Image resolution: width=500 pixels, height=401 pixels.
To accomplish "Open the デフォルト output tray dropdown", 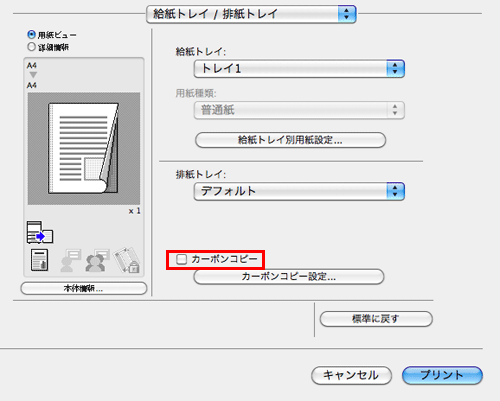I will (299, 191).
